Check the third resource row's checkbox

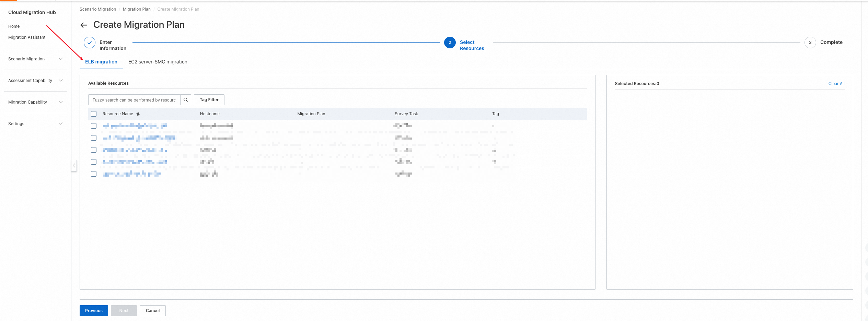(94, 150)
